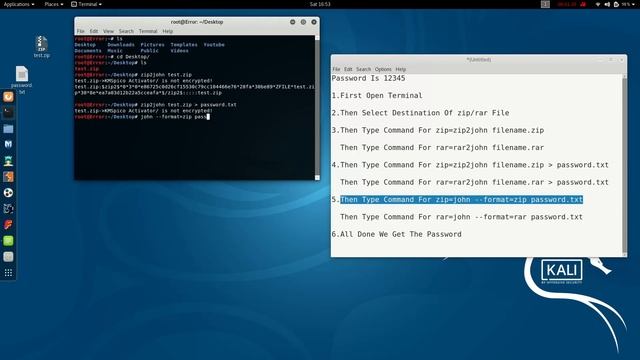Screen dimensions: 640x360
Task: Click line '6.All Done We Get The Password'
Action: tap(397, 234)
